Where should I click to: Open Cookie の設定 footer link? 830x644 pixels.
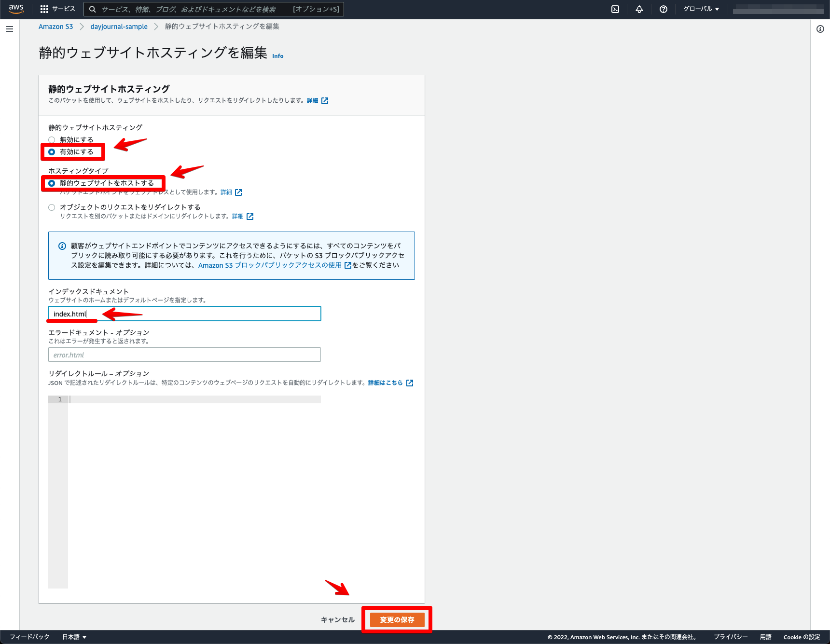[802, 637]
